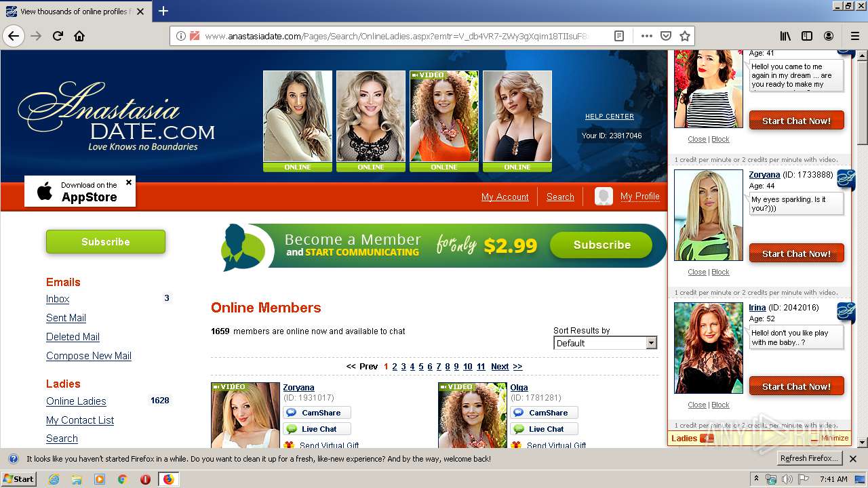Open Compose New Mail
Viewport: 868px width, 488px height.
[x=89, y=356]
